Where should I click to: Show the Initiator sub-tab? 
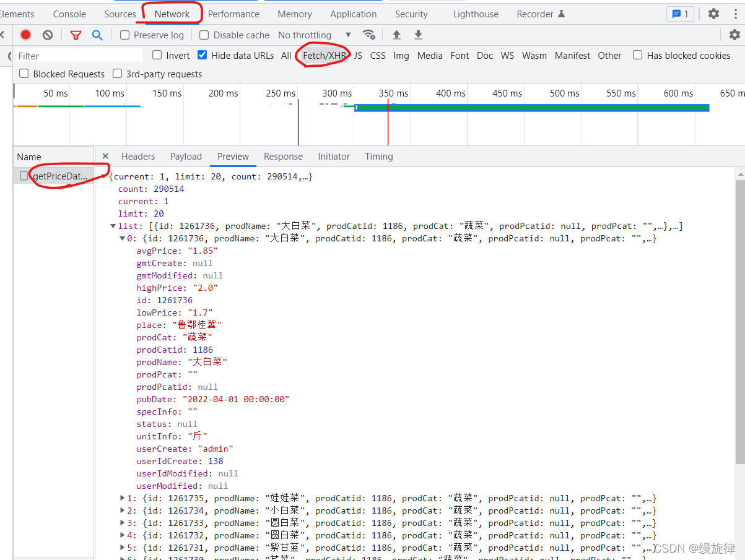click(x=334, y=157)
